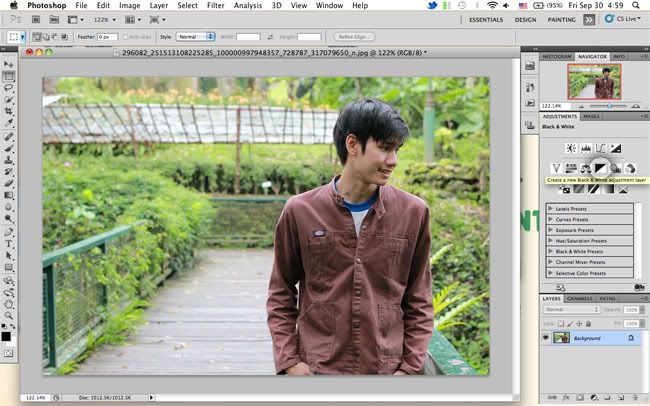Image resolution: width=650 pixels, height=406 pixels.
Task: Select the Move tool
Action: pyautogui.click(x=8, y=64)
